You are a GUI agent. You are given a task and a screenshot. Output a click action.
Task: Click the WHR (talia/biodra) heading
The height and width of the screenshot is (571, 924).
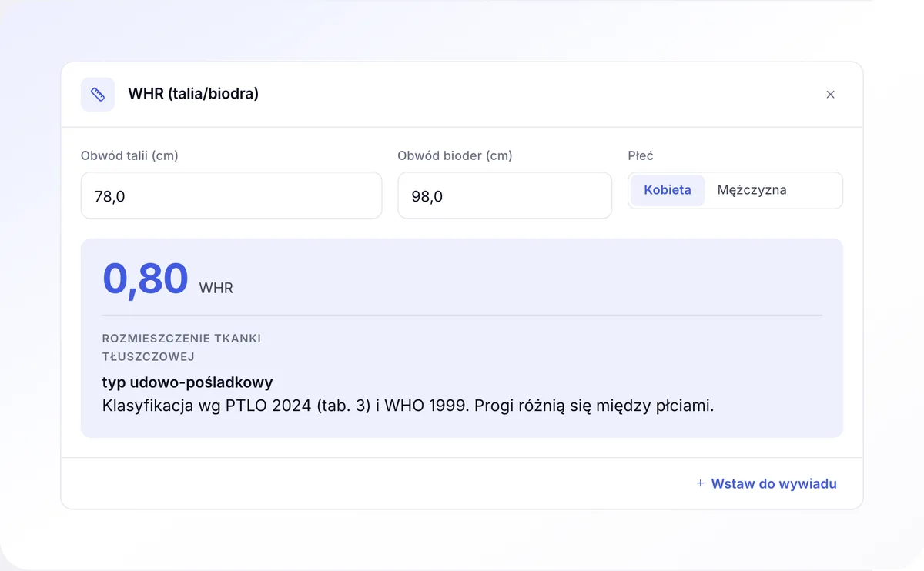tap(193, 94)
